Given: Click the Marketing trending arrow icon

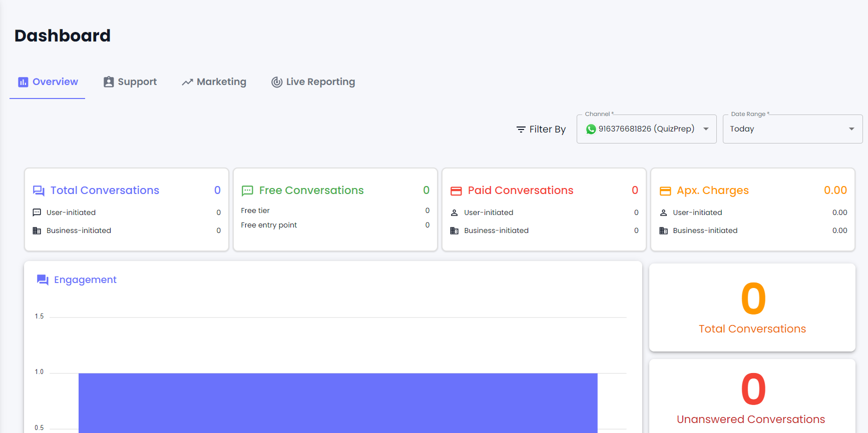Looking at the screenshot, I should tap(187, 82).
